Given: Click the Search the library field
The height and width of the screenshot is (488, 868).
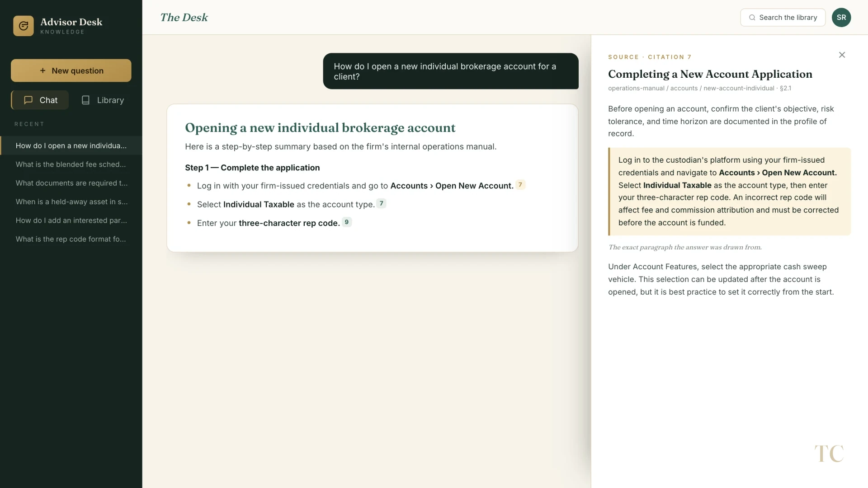Looking at the screenshot, I should pos(783,18).
